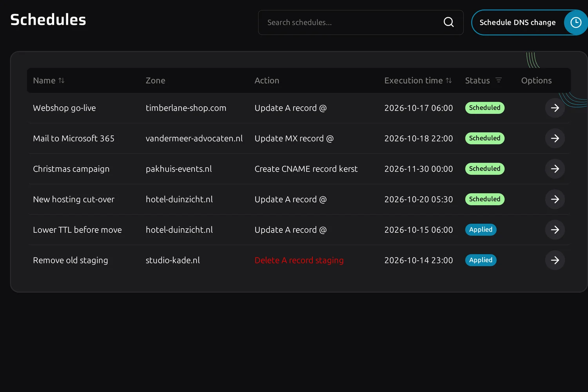588x392 pixels.
Task: Select the New hosting cut-over name
Action: coord(74,199)
